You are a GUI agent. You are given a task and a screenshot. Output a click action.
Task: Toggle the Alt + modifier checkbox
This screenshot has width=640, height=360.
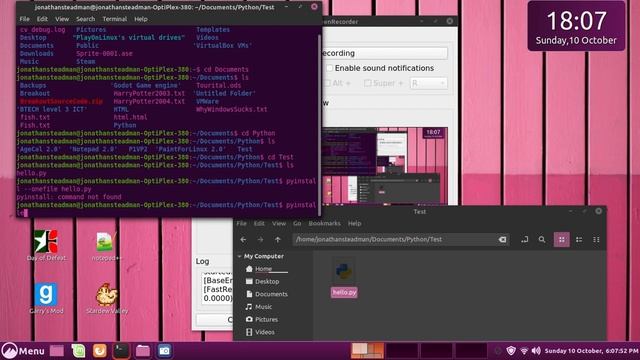tap(327, 83)
